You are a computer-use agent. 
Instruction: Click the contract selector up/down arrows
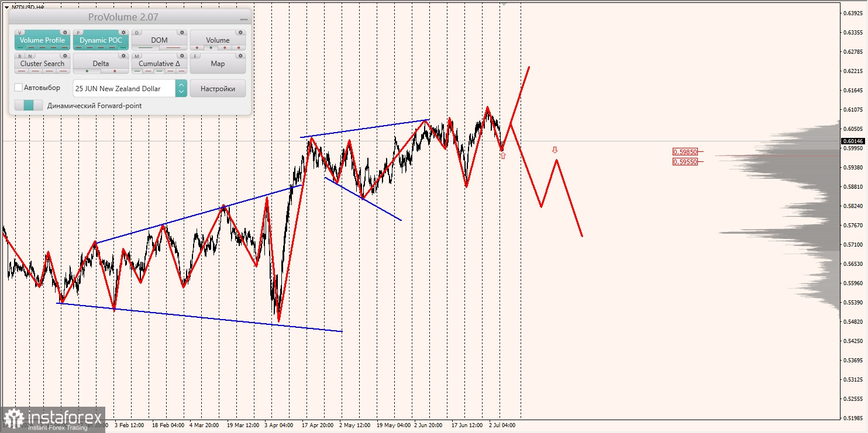181,89
